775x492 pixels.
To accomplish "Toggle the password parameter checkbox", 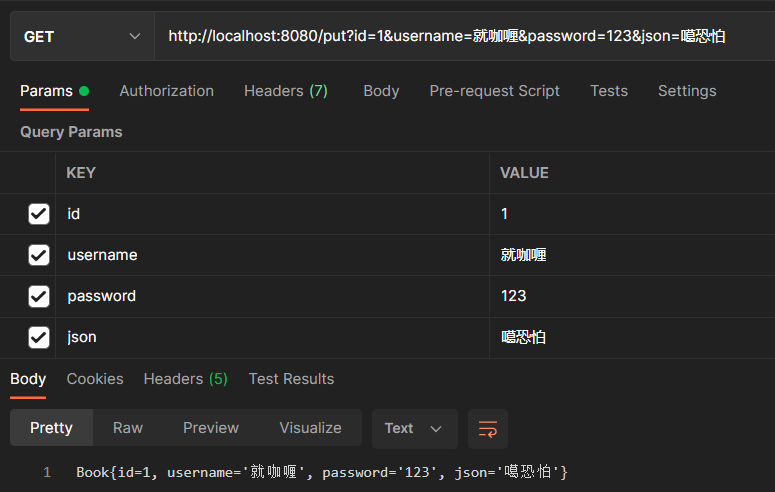I will (x=39, y=296).
